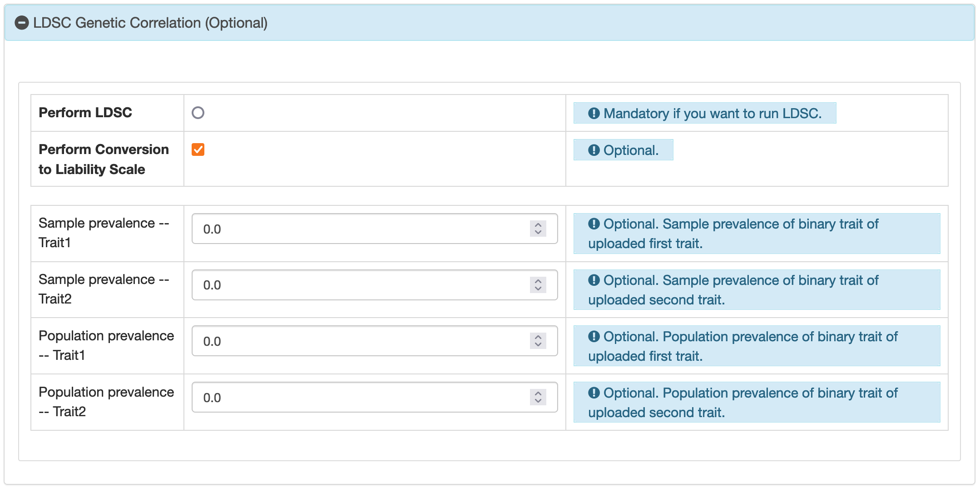Click the Mandatory if you want to run LDSC hint
Image resolution: width=980 pixels, height=488 pixels.
pyautogui.click(x=712, y=113)
